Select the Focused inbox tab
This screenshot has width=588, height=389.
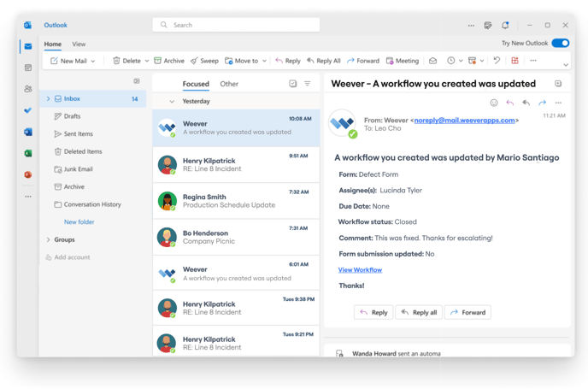click(x=196, y=84)
